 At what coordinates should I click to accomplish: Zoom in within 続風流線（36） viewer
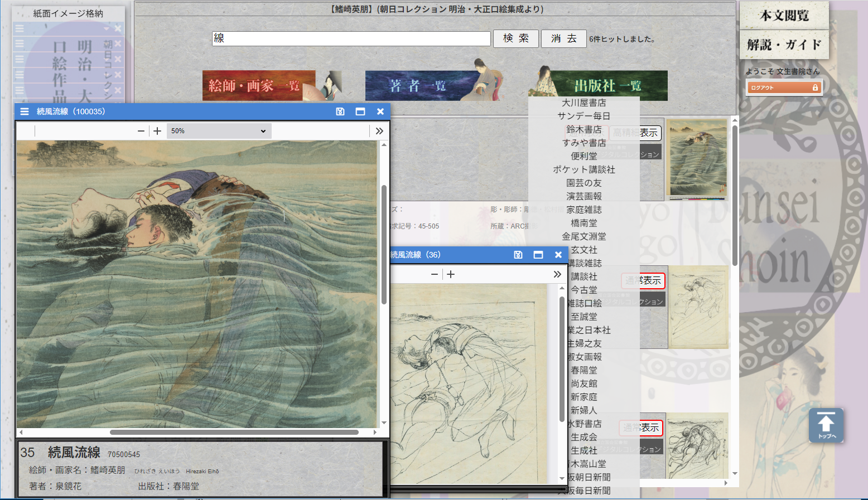pyautogui.click(x=451, y=274)
